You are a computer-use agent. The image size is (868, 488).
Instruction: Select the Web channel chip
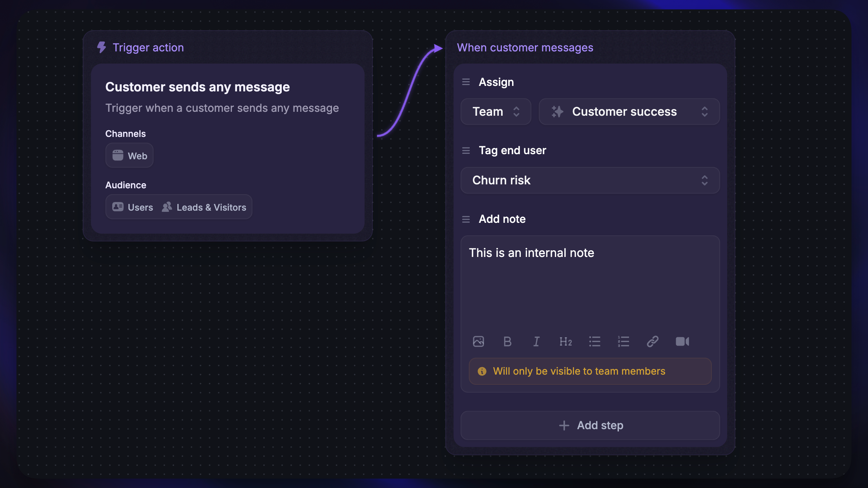129,156
